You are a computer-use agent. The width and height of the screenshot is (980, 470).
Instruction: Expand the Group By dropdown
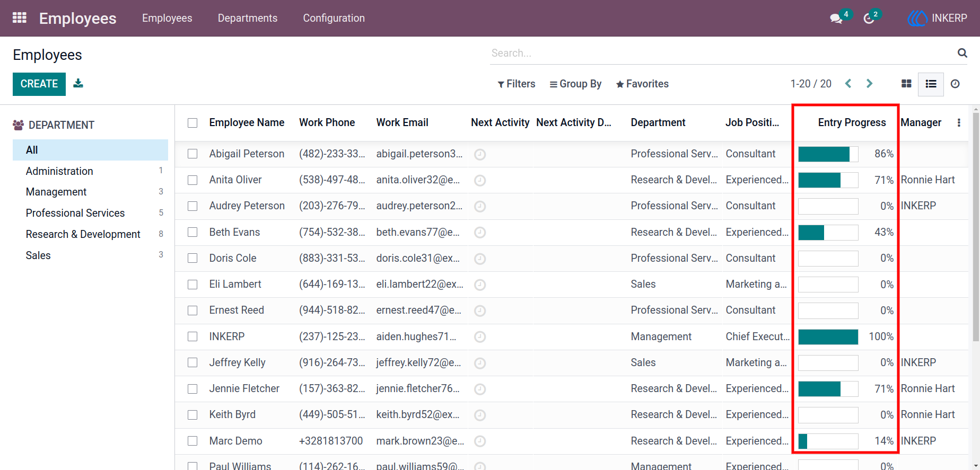point(575,84)
